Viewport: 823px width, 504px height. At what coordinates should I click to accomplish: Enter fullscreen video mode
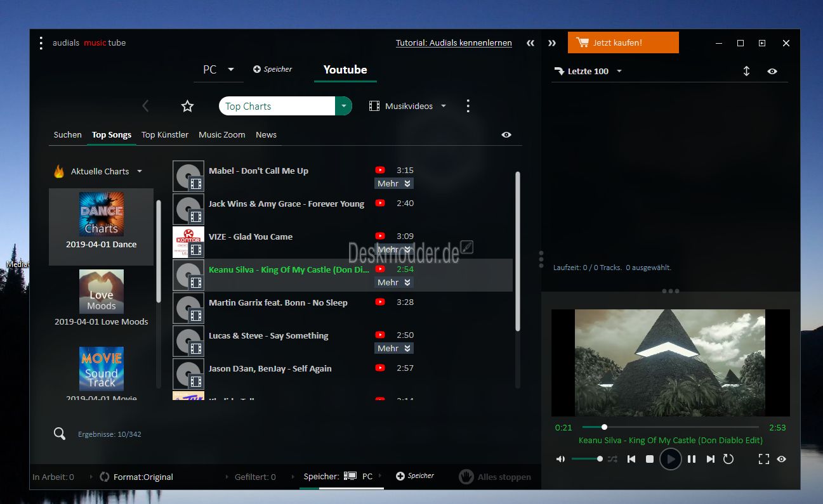click(764, 459)
